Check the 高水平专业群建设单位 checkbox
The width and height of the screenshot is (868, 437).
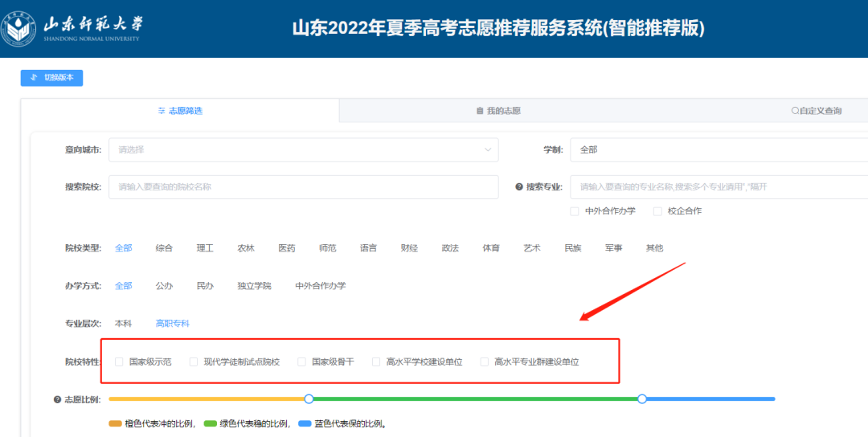pyautogui.click(x=485, y=362)
